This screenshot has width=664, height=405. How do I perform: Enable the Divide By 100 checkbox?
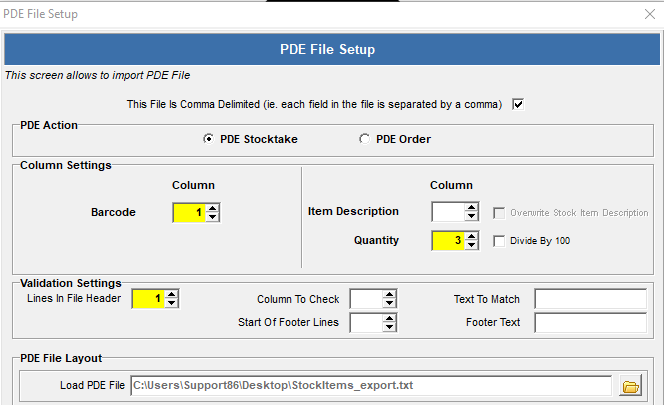point(501,241)
